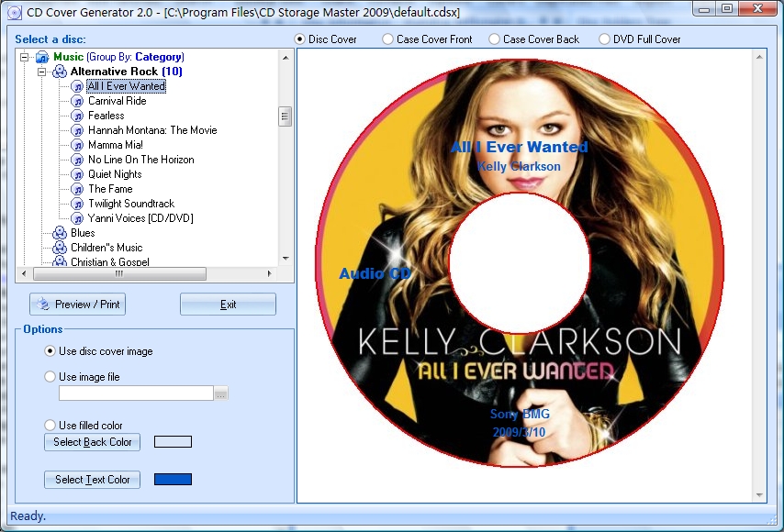Click the blue text color swatch
The height and width of the screenshot is (532, 784).
click(x=173, y=480)
